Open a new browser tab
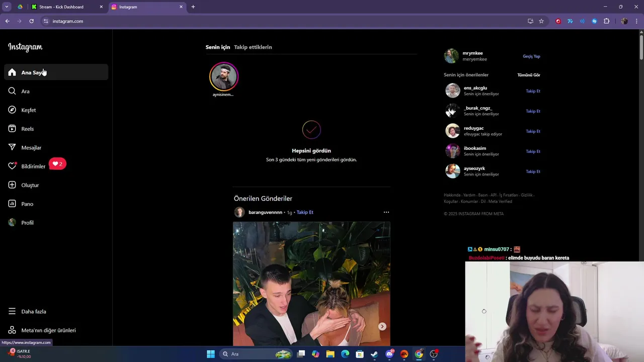The image size is (644, 362). click(193, 7)
